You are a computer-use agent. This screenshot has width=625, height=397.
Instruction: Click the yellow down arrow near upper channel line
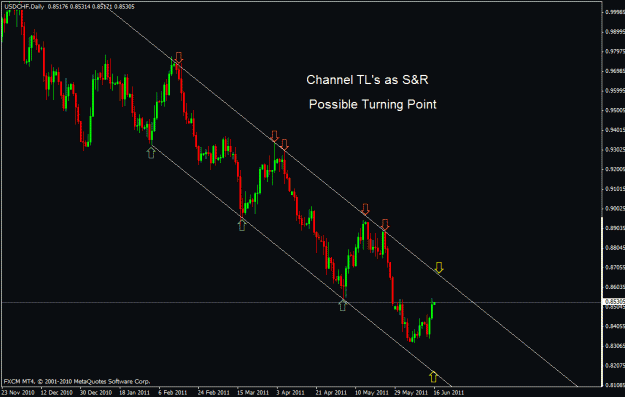click(x=439, y=267)
